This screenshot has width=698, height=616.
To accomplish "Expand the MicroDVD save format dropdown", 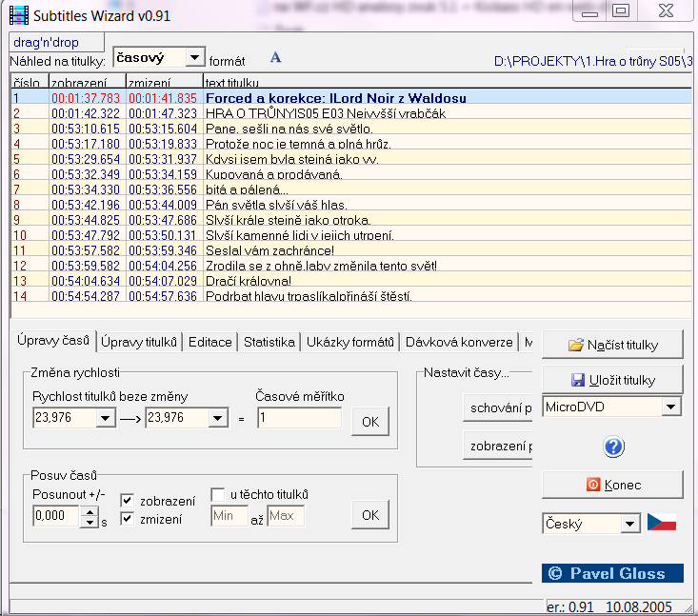I will [672, 407].
